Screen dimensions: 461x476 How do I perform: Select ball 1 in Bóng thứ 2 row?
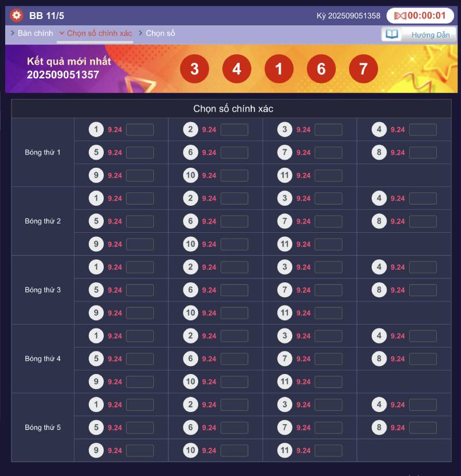click(x=96, y=198)
